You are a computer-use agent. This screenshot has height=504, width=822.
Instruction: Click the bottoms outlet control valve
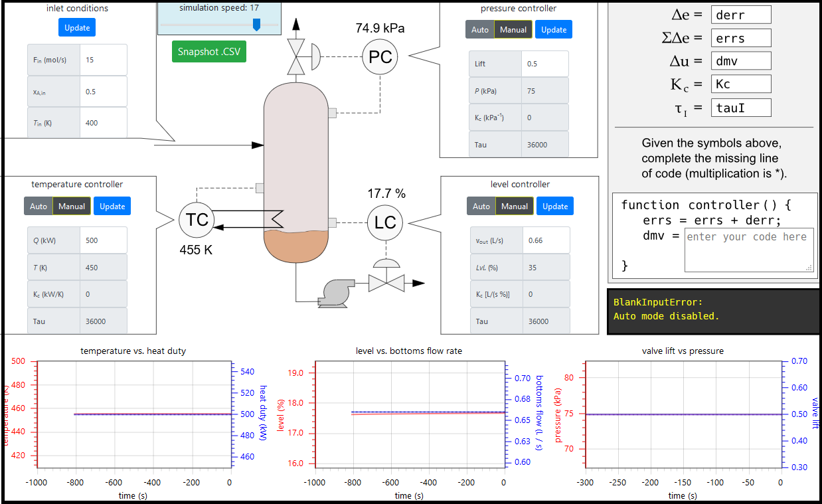coord(386,282)
